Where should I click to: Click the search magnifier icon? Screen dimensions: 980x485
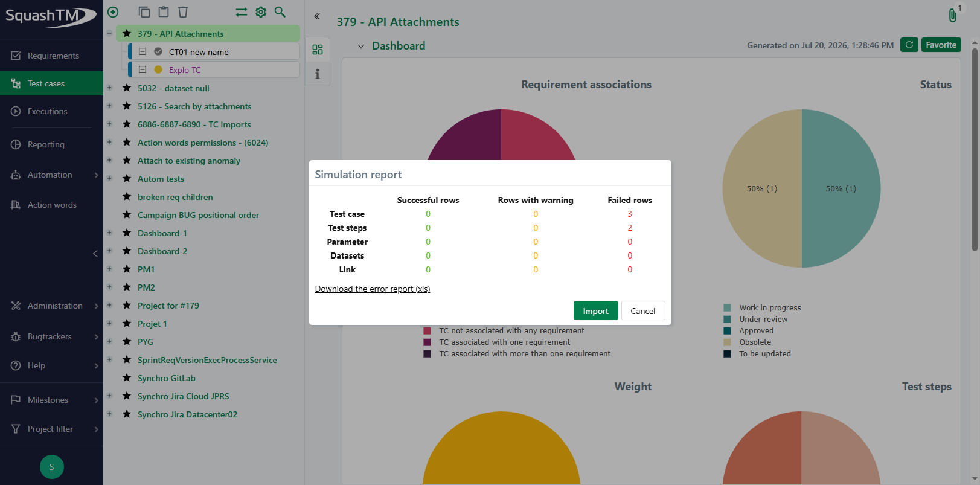pyautogui.click(x=280, y=12)
